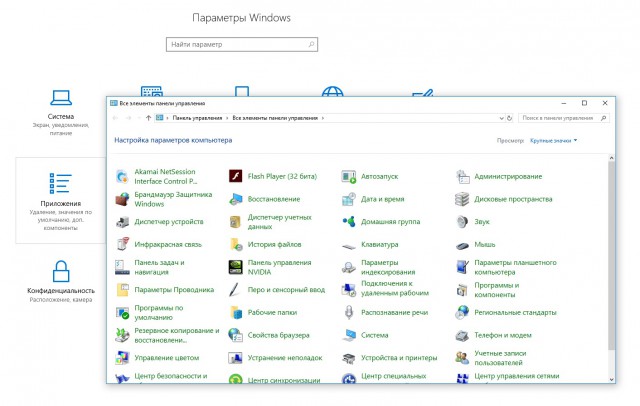Open the Устранение неполадок icon
The height and width of the screenshot is (406, 640).
(236, 358)
